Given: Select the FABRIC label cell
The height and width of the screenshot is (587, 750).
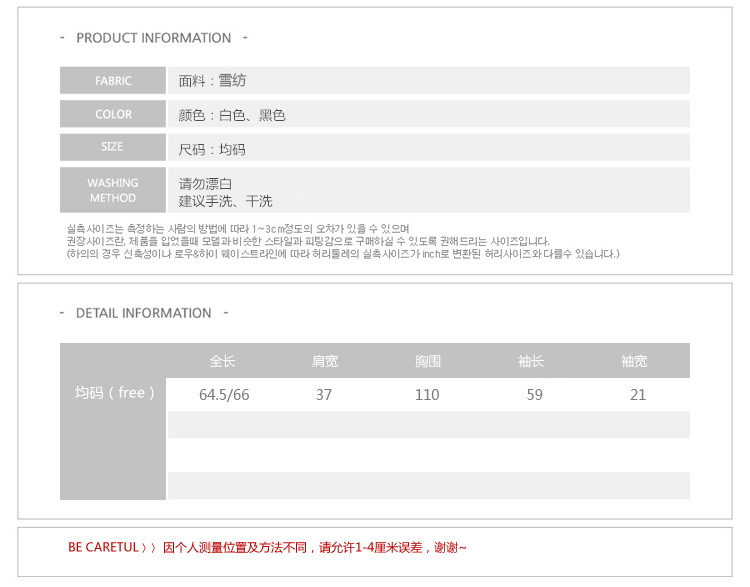Looking at the screenshot, I should pyautogui.click(x=113, y=81).
